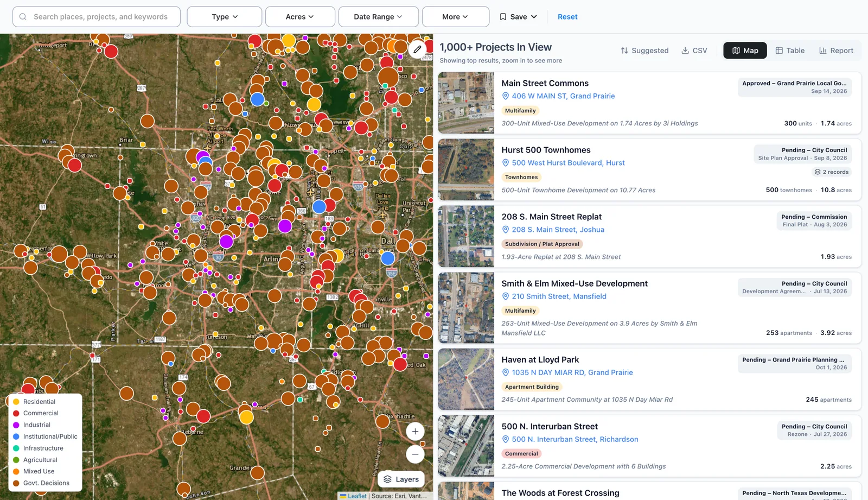Screen dimensions: 868x500
Task: Open the Save dropdown chevron
Action: (534, 17)
